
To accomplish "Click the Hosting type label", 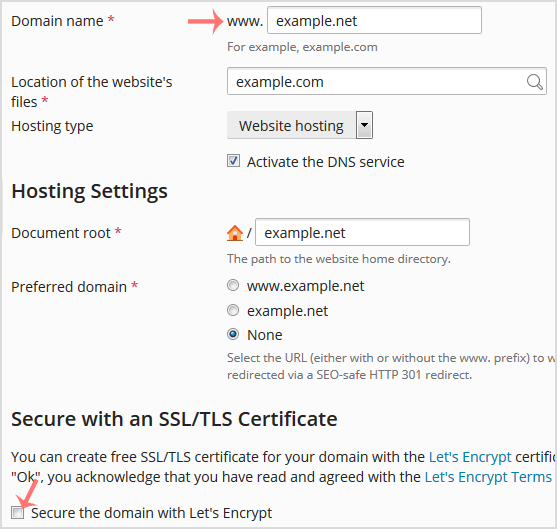I will click(x=52, y=126).
